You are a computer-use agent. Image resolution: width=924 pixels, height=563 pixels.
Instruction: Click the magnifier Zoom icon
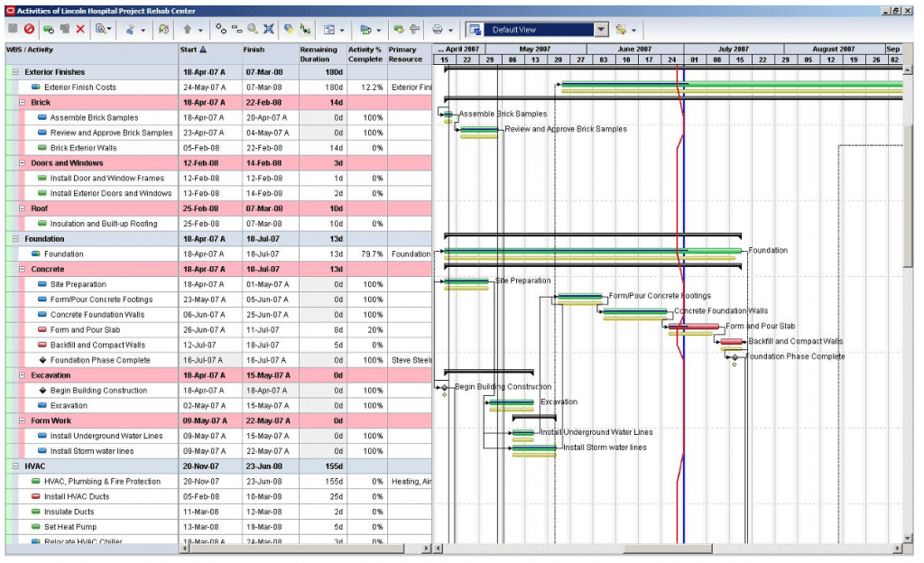tap(253, 29)
